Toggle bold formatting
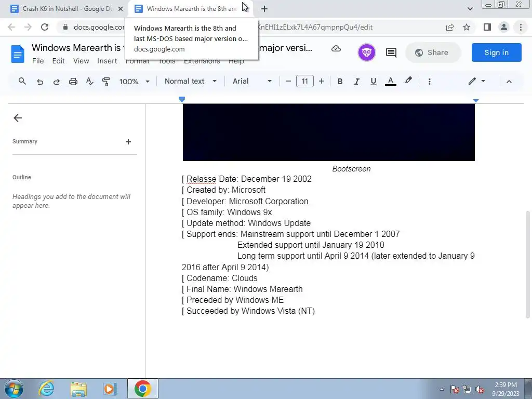 pos(340,82)
